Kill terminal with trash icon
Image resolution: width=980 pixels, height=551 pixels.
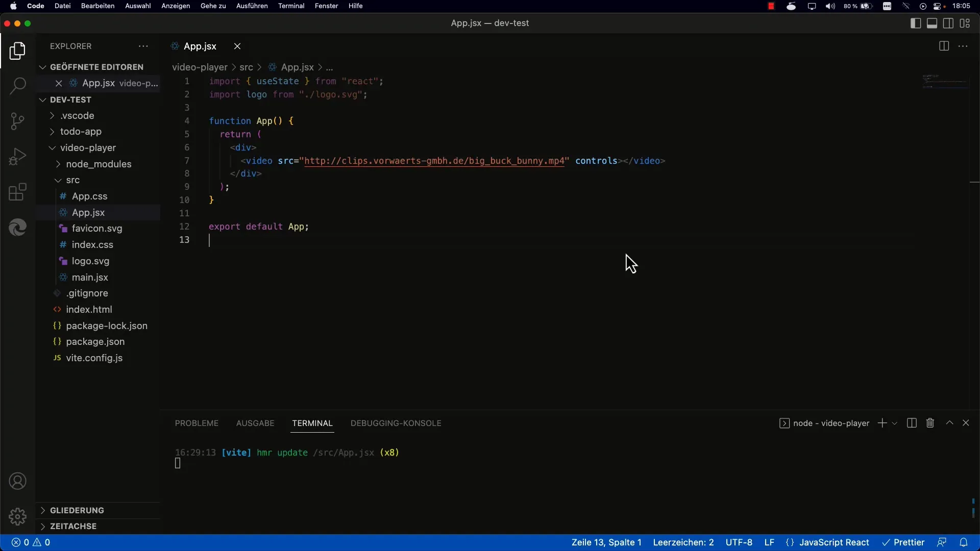pyautogui.click(x=930, y=423)
